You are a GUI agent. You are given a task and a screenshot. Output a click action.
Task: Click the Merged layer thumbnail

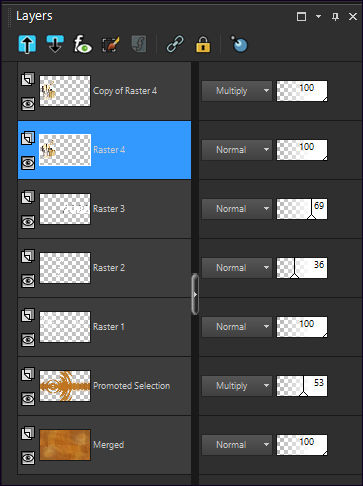[x=65, y=445]
